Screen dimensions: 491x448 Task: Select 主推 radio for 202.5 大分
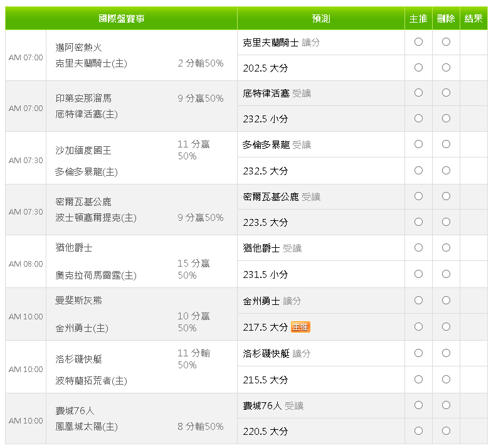pyautogui.click(x=418, y=67)
